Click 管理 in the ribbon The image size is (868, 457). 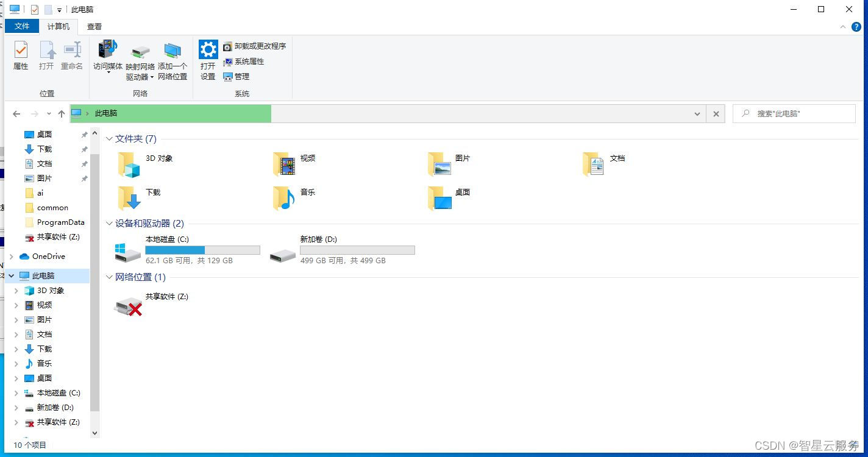(237, 77)
